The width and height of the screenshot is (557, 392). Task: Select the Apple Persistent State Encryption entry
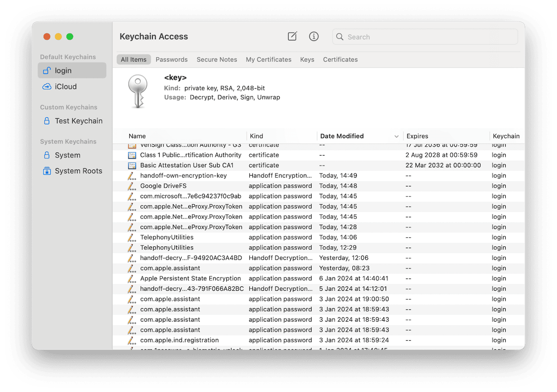190,278
